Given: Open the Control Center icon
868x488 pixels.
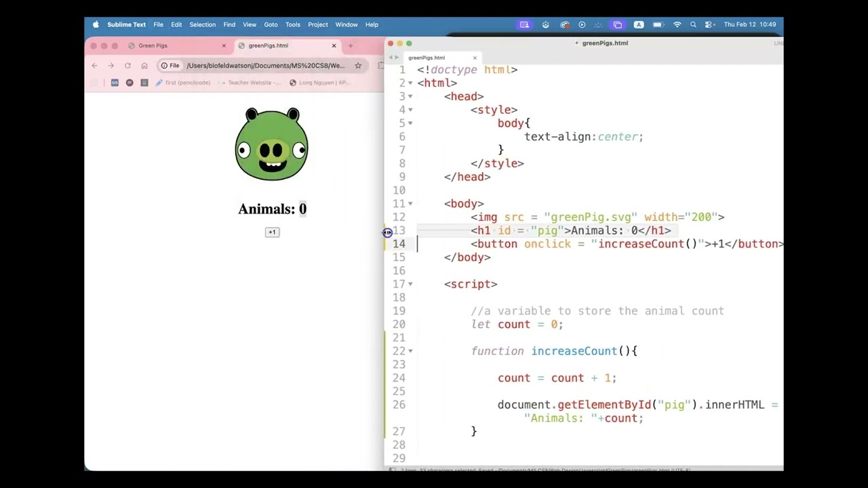Looking at the screenshot, I should (709, 24).
